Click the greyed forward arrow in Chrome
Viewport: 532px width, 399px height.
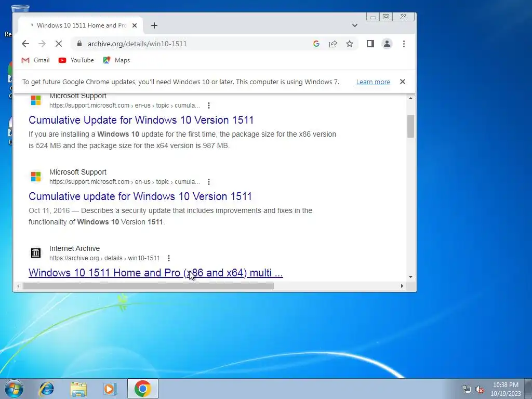42,44
